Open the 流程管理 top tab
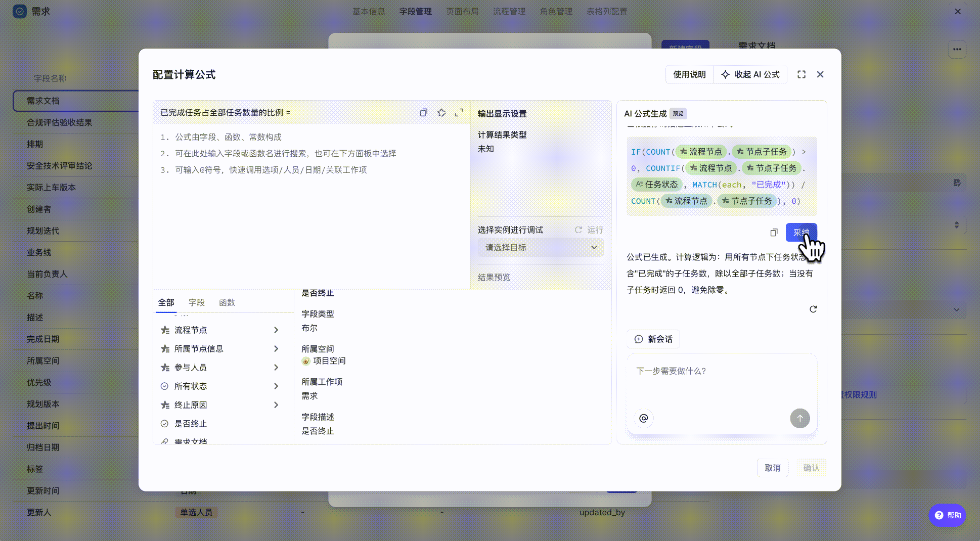This screenshot has width=980, height=541. 509,11
